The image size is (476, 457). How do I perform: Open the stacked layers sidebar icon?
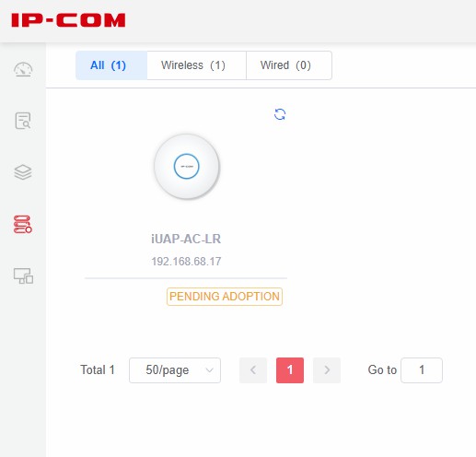click(23, 172)
